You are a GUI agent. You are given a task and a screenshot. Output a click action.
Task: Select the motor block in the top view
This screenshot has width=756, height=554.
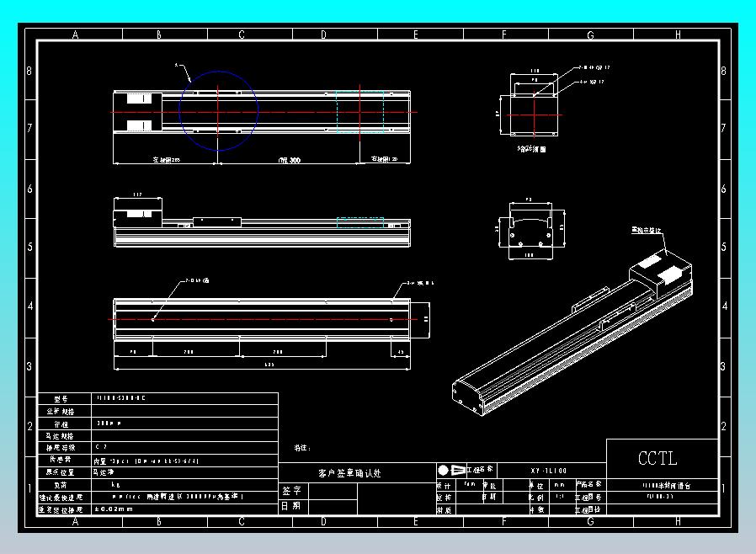click(x=137, y=112)
